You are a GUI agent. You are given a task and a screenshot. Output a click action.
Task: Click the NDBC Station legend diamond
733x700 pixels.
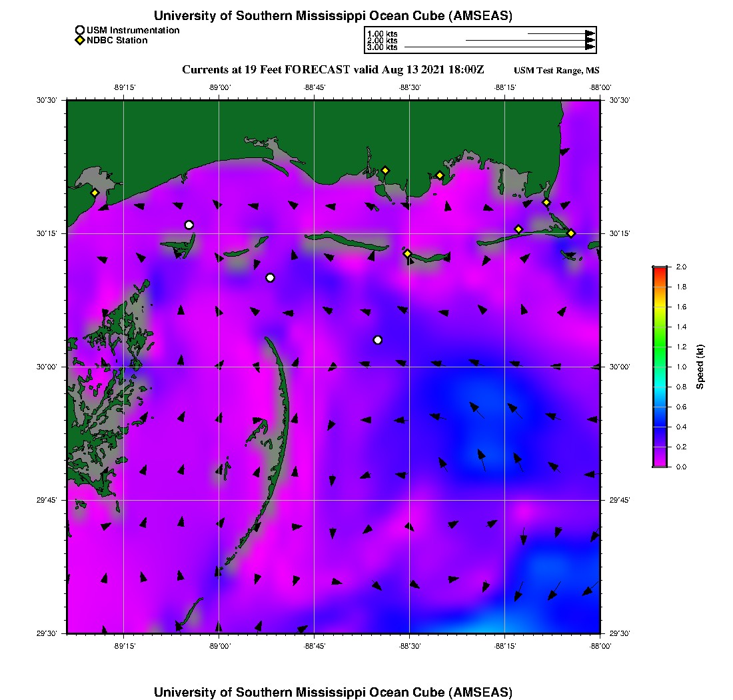[79, 40]
